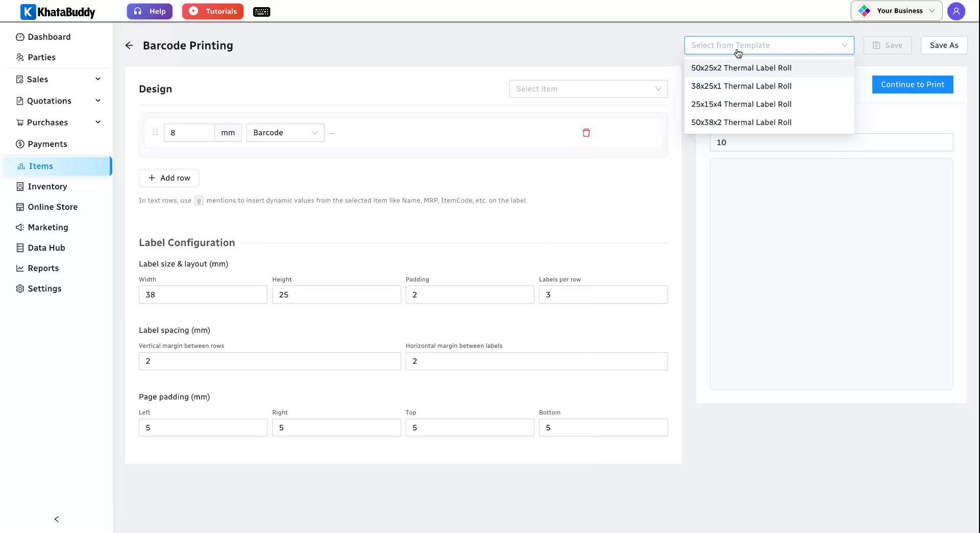Edit the Right page padding field
Image resolution: width=980 pixels, height=533 pixels.
[336, 428]
